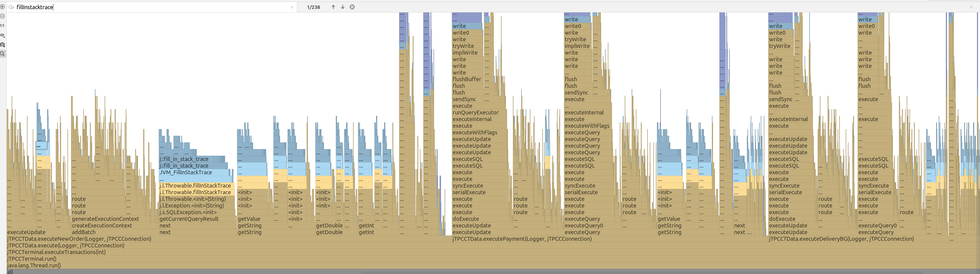The image size is (980, 274).
Task: Go to next search match
Action: [343, 7]
